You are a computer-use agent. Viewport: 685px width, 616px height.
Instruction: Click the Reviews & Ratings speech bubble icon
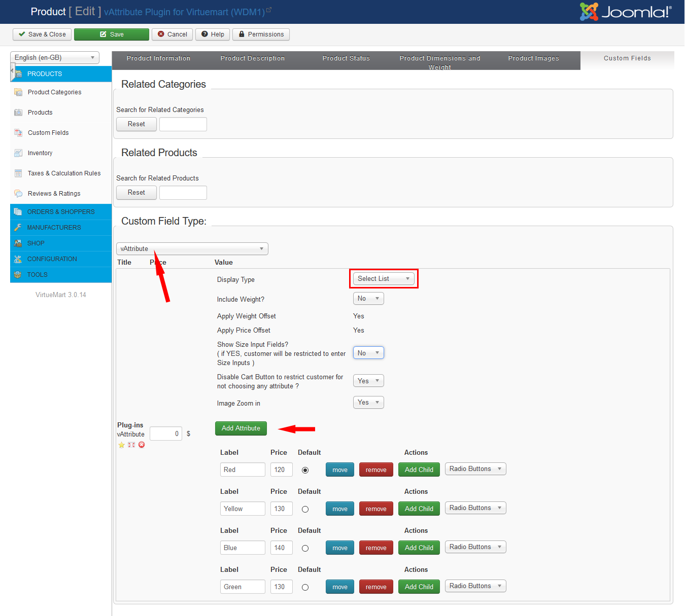coord(18,194)
